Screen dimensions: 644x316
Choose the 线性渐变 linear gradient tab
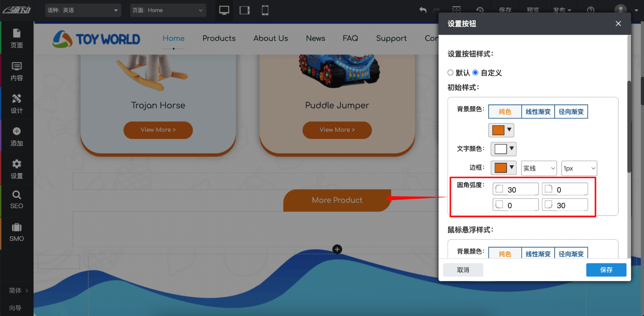(x=538, y=112)
